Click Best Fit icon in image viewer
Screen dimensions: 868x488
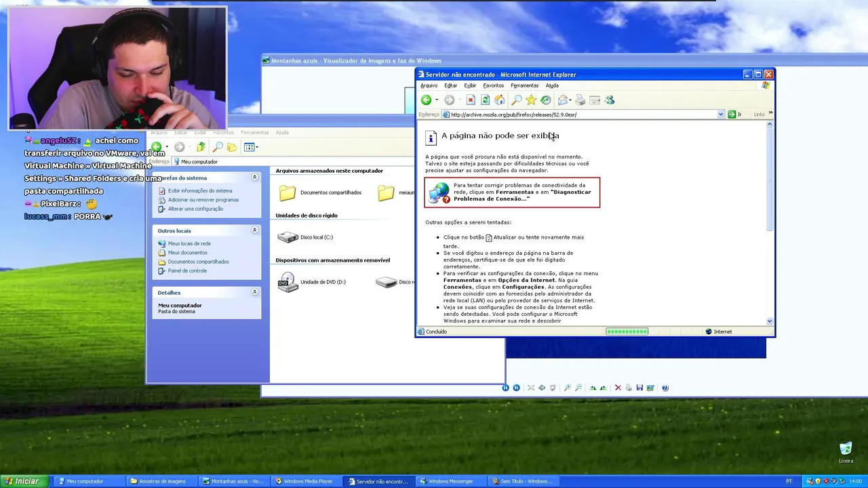[531, 388]
